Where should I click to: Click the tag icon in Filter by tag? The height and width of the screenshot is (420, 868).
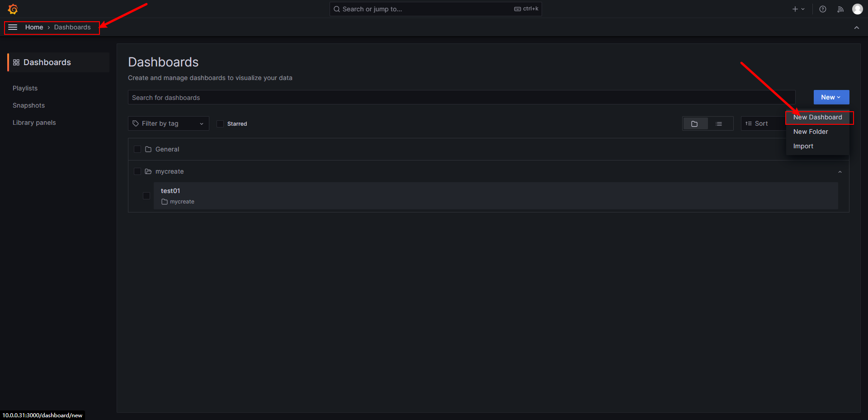(135, 123)
